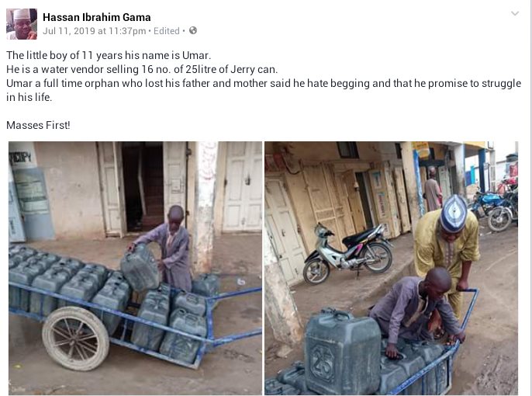Click the blue motorcycles at the photo edge
Image resolution: width=532 pixels, height=396 pixels.
coord(495,206)
